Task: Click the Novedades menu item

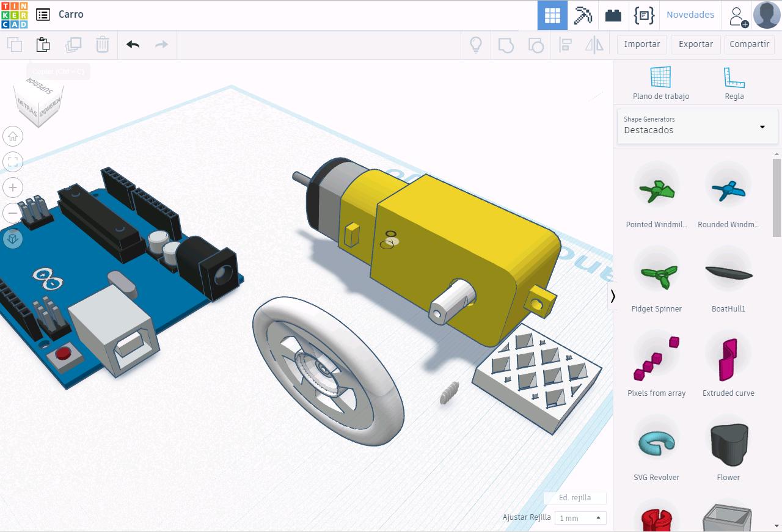Action: tap(690, 14)
